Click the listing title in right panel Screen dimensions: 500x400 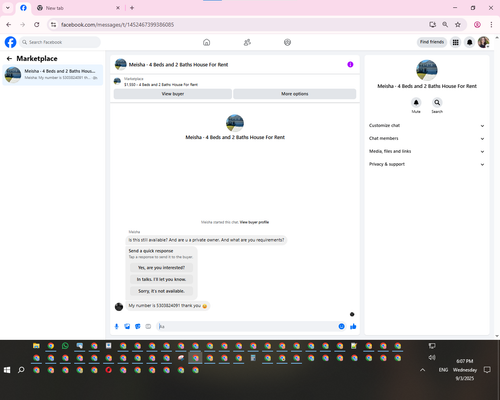click(427, 86)
